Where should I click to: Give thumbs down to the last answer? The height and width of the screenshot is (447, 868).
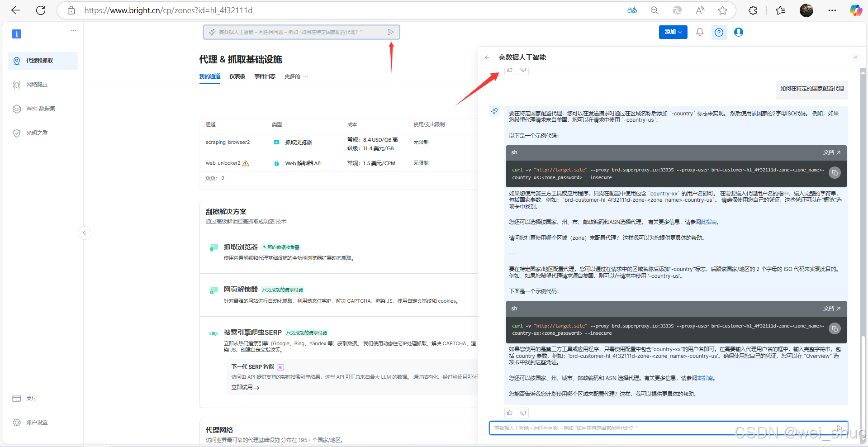pos(523,413)
